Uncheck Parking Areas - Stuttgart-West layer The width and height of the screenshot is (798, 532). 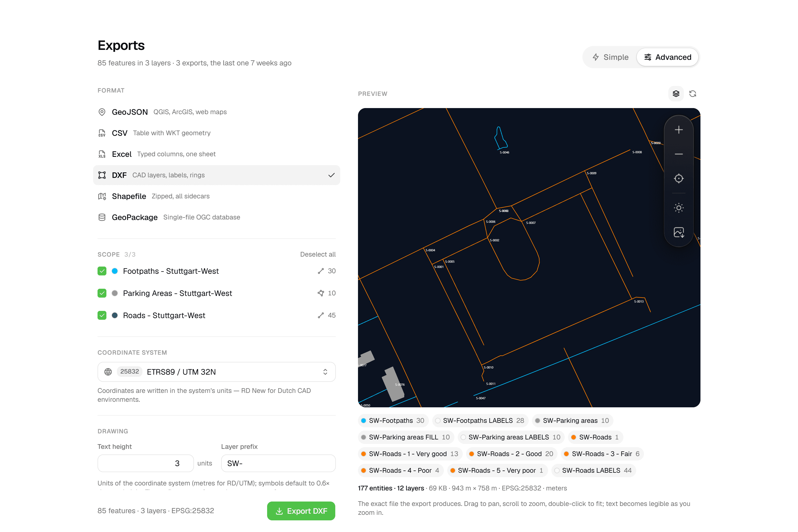pos(102,293)
